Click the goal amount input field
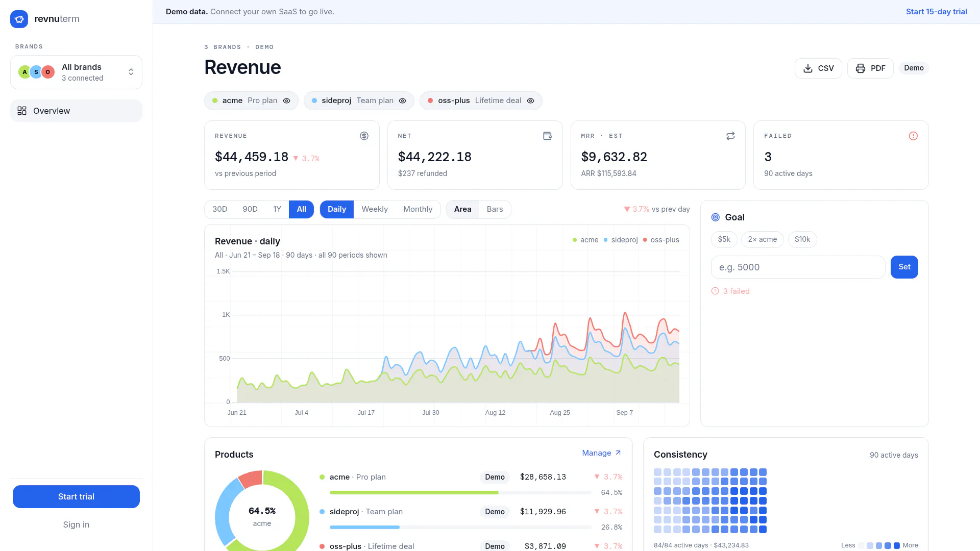Viewport: 980px width, 551px height. coord(798,267)
